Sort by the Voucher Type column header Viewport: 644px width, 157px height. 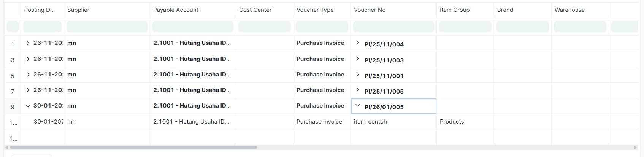pos(315,10)
